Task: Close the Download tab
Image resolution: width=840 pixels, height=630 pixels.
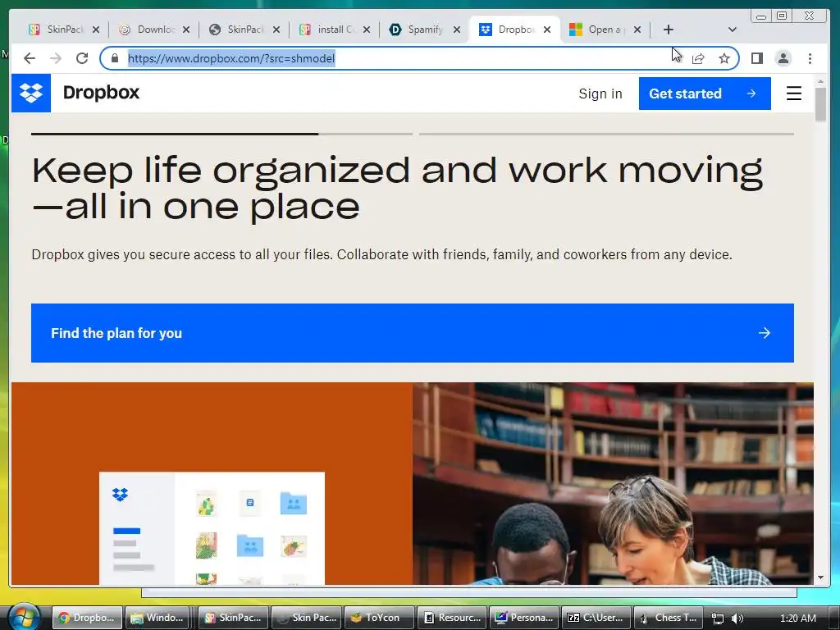Action: [x=186, y=30]
